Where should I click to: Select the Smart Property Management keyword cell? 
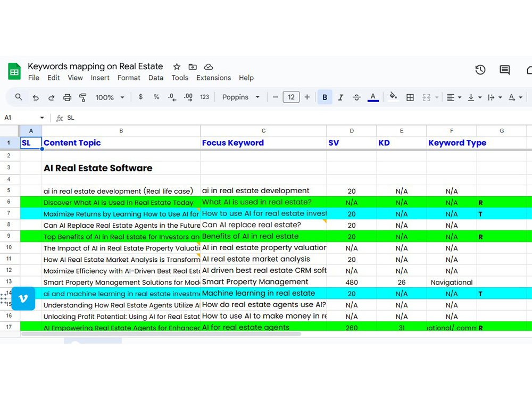tap(264, 282)
